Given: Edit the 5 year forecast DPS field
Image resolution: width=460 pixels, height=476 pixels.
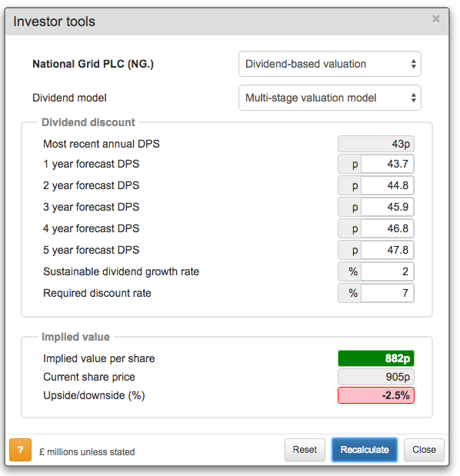Looking at the screenshot, I should pyautogui.click(x=387, y=250).
